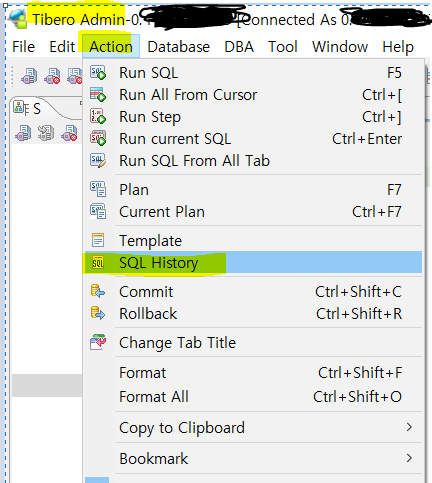Click the Run All From Cursor icon
Screen dimensions: 432x483
click(x=98, y=95)
